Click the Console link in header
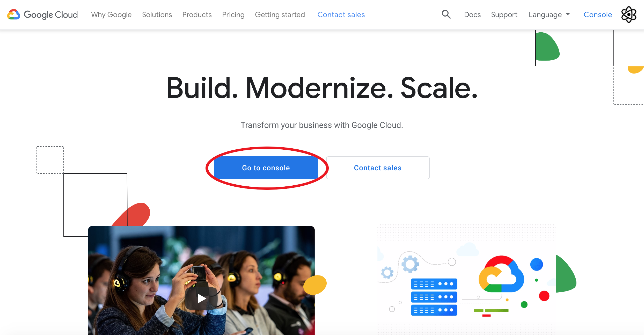 [x=598, y=15]
